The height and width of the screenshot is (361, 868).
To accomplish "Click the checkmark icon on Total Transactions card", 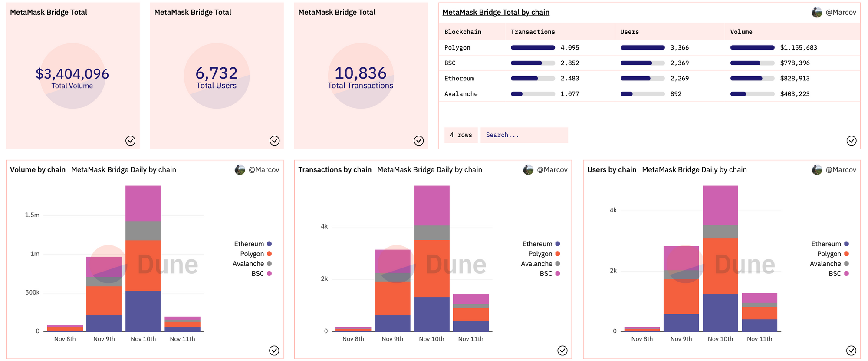I will 418,141.
